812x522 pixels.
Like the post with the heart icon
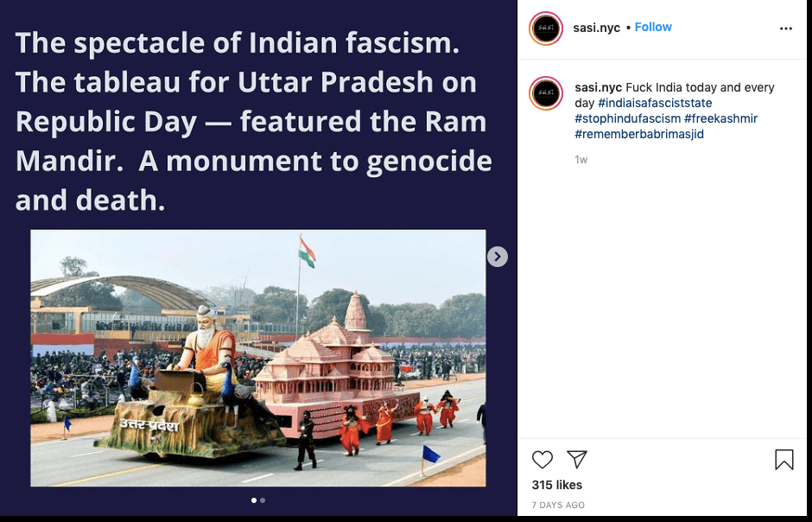pyautogui.click(x=542, y=460)
